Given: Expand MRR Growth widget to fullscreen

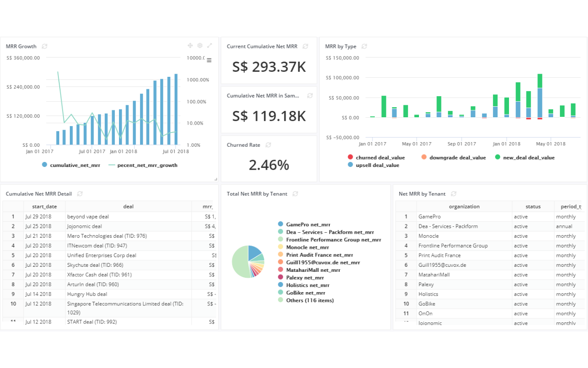Looking at the screenshot, I should (210, 46).
